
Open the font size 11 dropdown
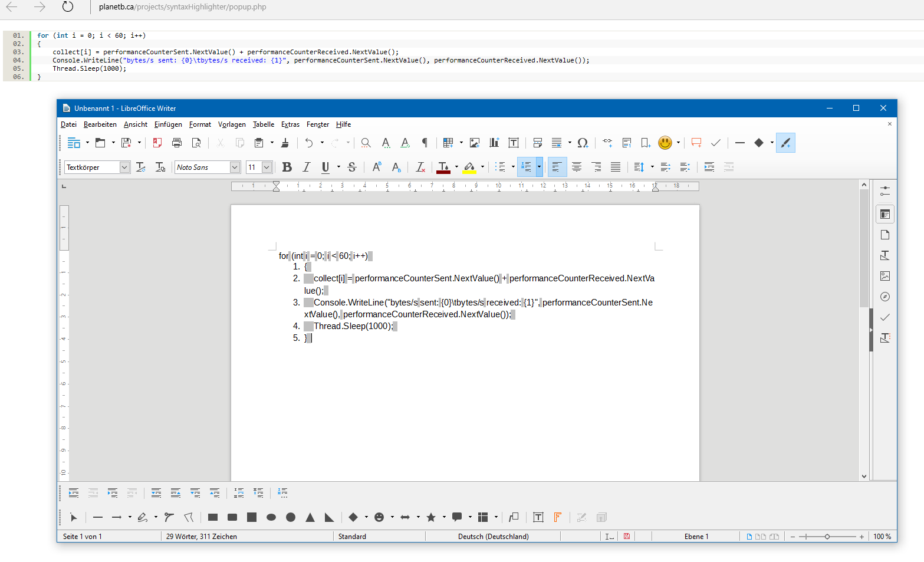click(x=267, y=167)
